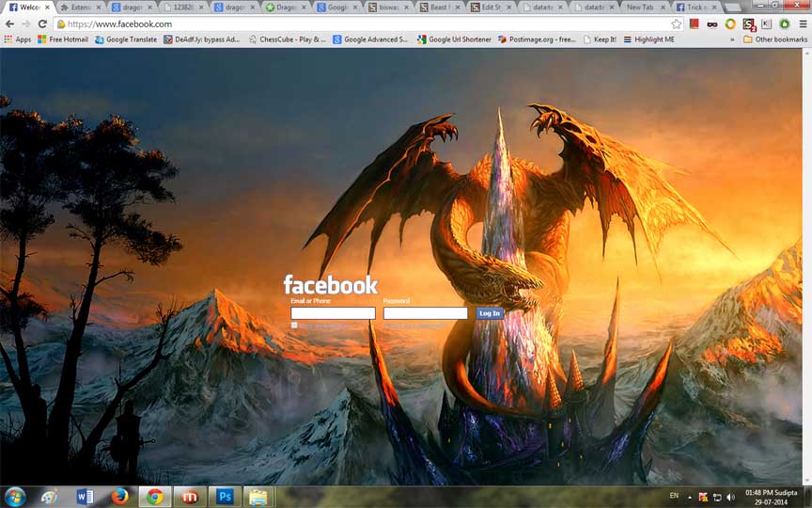Viewport: 812px width, 508px height.
Task: Open the Google Url Shortener bookmark
Action: 455,40
